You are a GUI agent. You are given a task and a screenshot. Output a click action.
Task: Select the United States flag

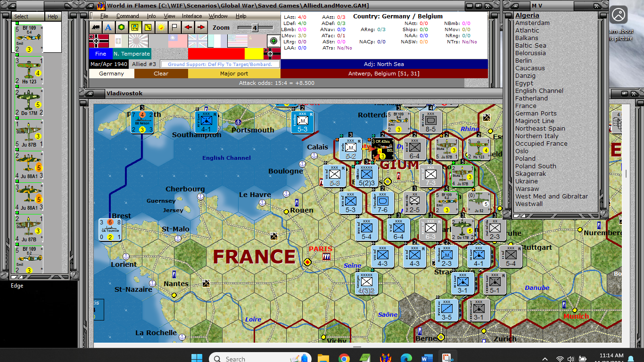[x=237, y=41]
